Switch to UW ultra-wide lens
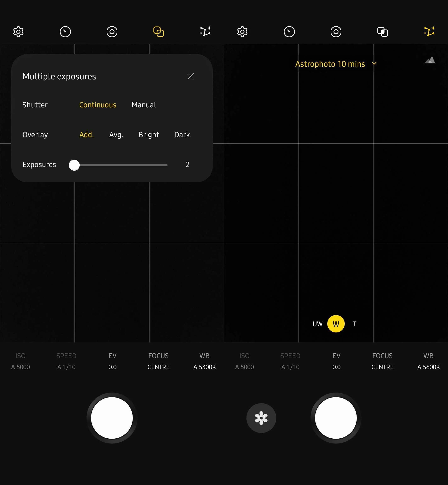This screenshot has width=448, height=485. click(x=317, y=324)
